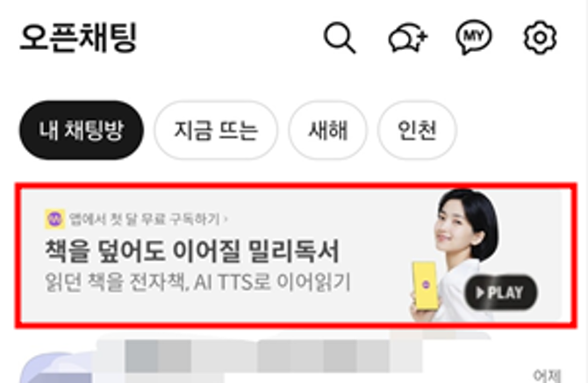Image resolution: width=588 pixels, height=383 pixels.
Task: Choose the 인천 category chip
Action: [x=417, y=130]
